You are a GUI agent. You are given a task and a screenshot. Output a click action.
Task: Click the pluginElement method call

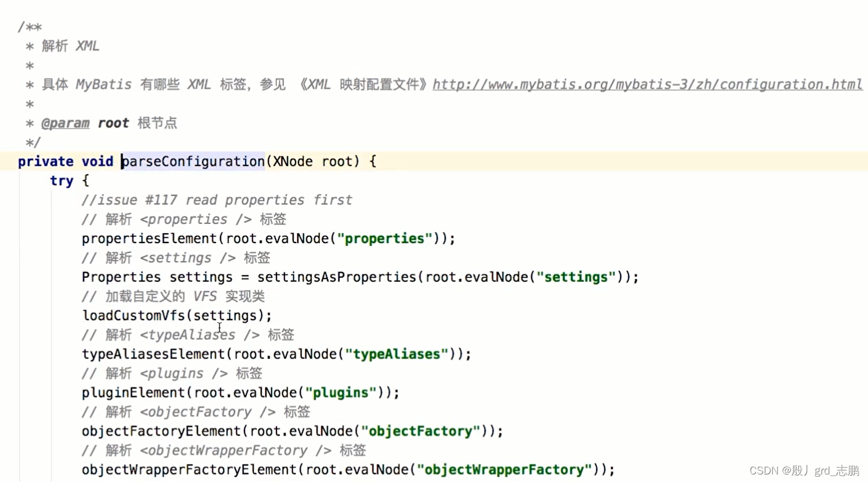pos(133,393)
